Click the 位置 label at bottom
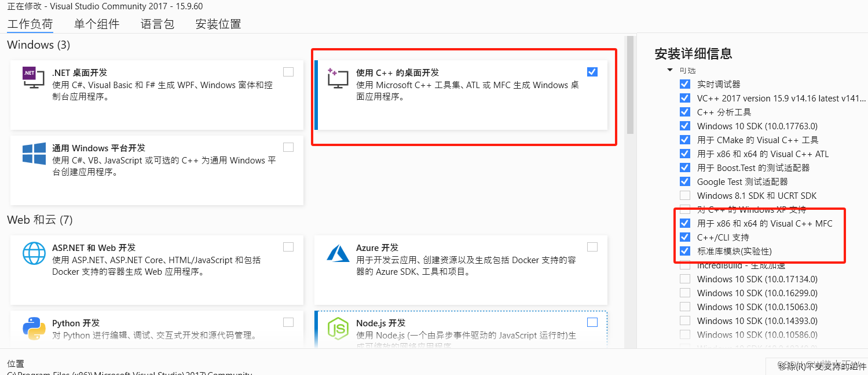This screenshot has height=375, width=868. point(16,363)
